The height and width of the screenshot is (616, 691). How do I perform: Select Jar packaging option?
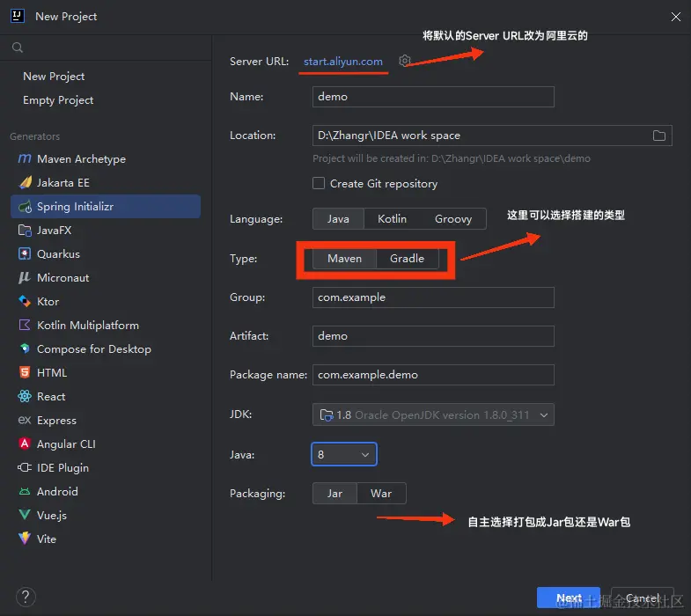pos(334,494)
